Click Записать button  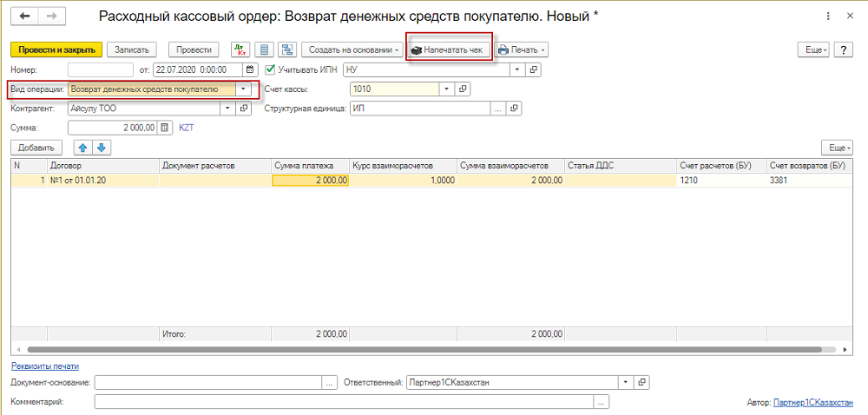[132, 49]
